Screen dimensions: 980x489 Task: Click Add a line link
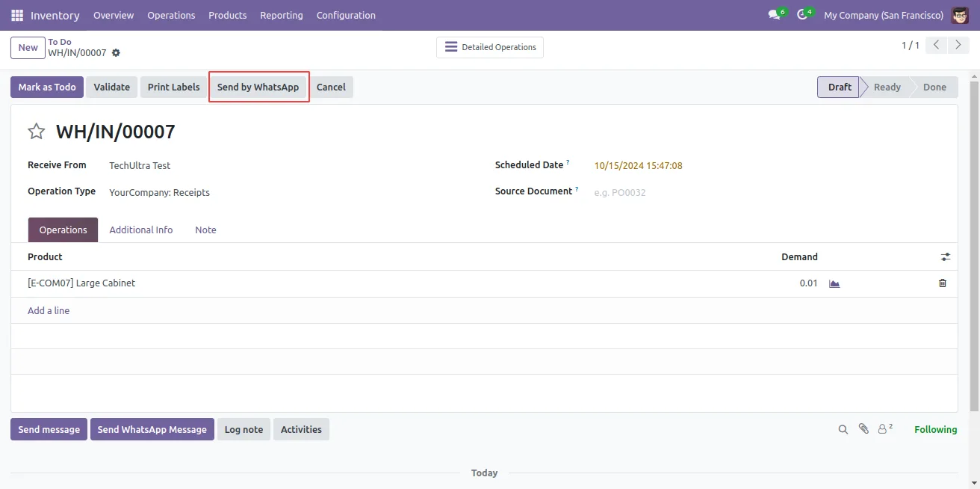point(49,310)
